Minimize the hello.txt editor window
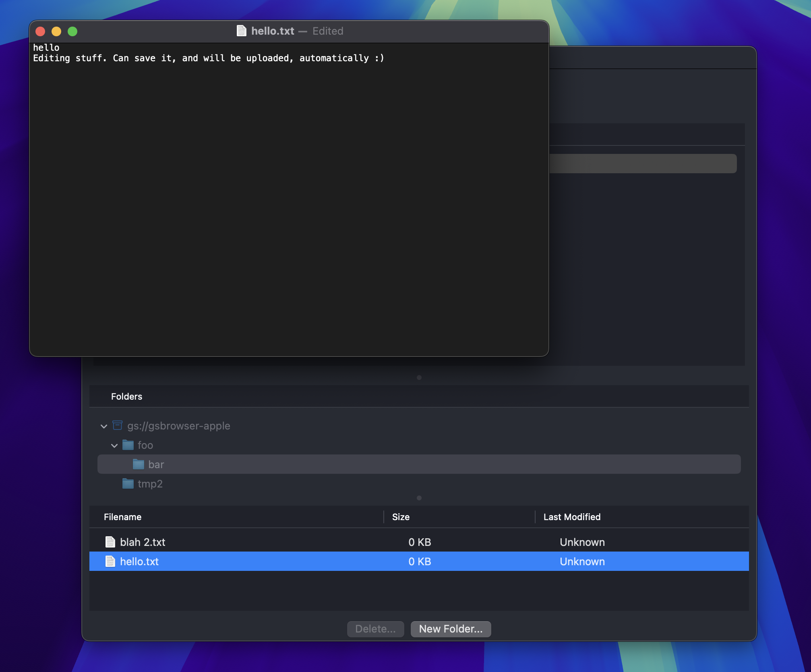This screenshot has height=672, width=811. (x=56, y=31)
